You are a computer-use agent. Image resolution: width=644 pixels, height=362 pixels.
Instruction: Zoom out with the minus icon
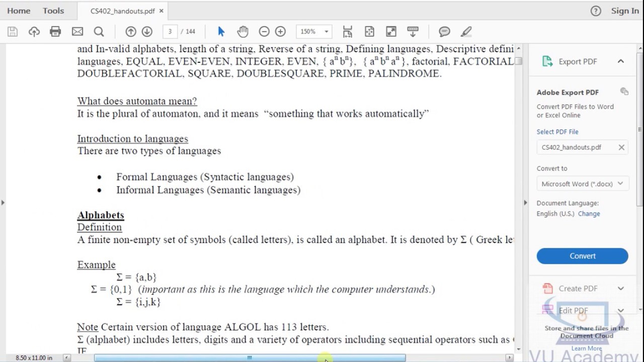[x=264, y=32]
